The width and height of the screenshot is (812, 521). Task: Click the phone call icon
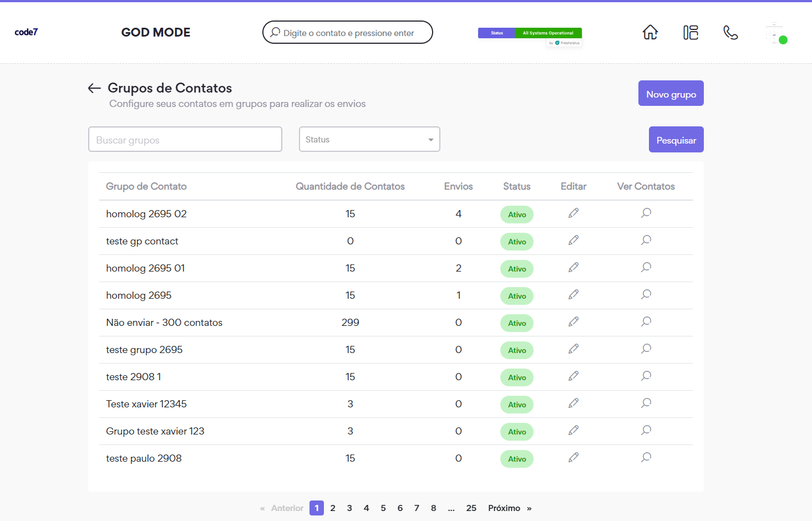[730, 33]
